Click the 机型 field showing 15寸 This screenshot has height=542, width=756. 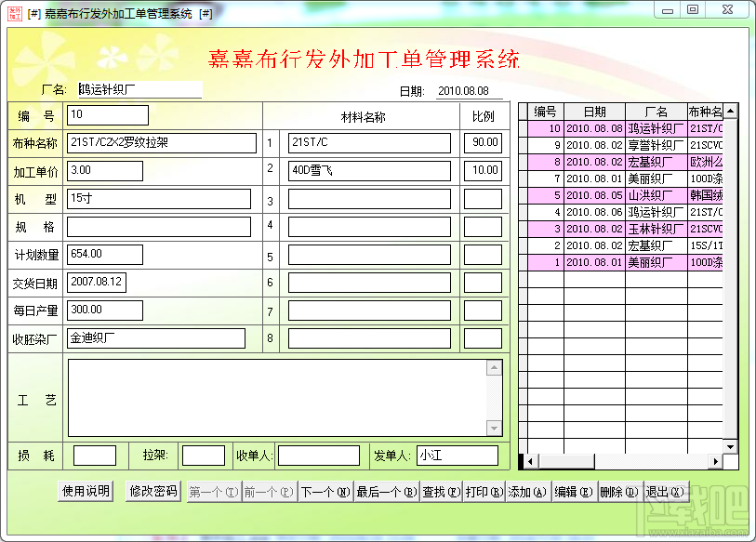coord(159,199)
